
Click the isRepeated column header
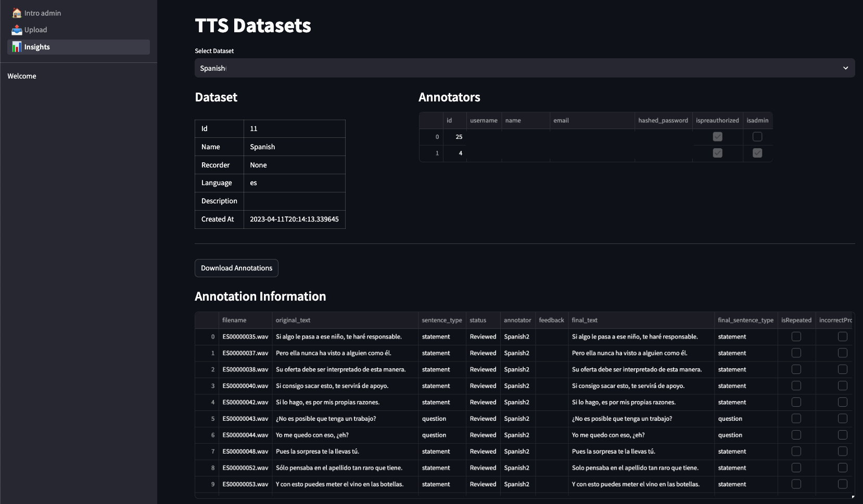796,320
